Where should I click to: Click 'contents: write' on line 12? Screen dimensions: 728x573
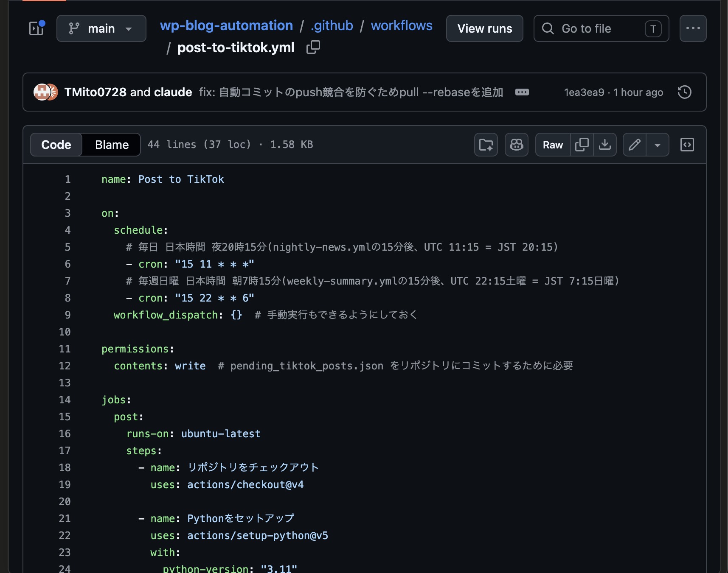160,366
